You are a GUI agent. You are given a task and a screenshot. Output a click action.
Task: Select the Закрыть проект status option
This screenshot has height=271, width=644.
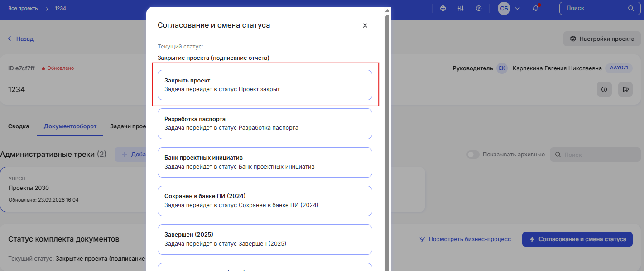(x=265, y=85)
